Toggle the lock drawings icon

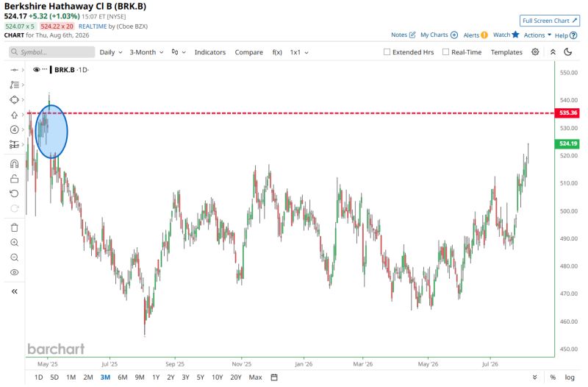[14, 179]
